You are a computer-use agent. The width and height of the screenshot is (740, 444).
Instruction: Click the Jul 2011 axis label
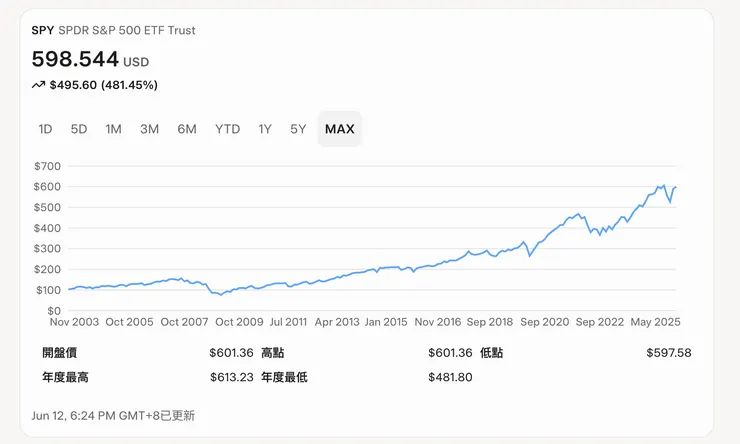click(288, 322)
